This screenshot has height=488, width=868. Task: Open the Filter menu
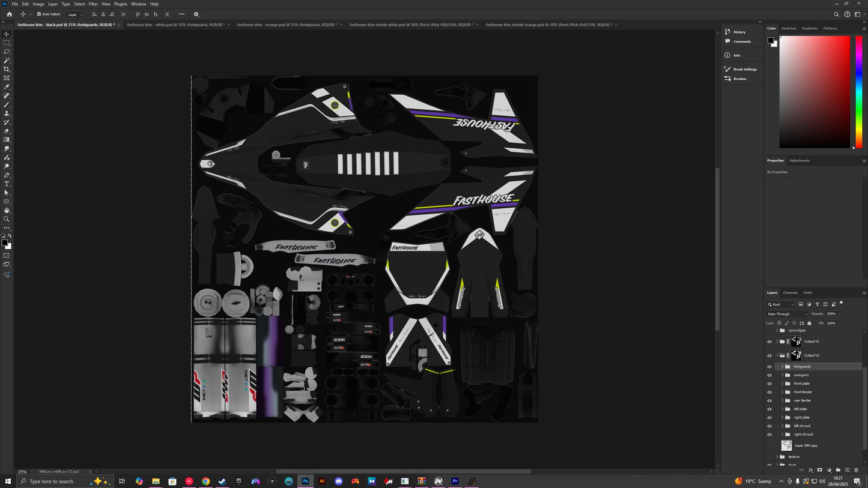click(93, 4)
